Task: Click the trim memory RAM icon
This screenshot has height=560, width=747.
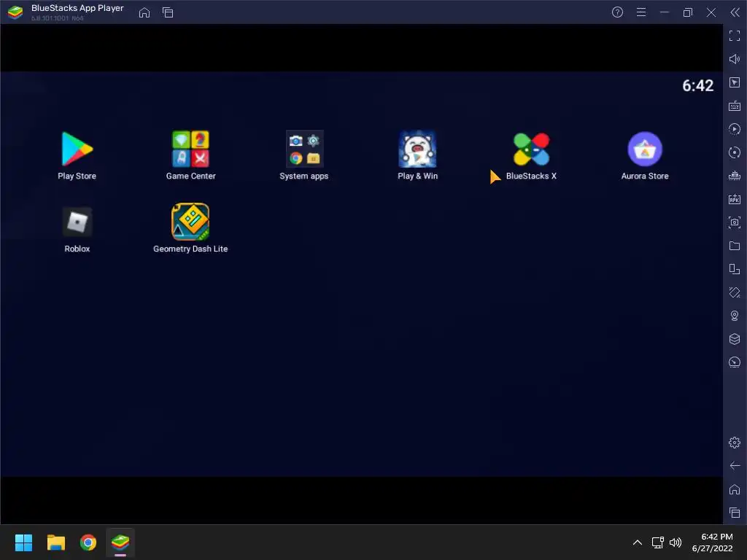Action: click(734, 176)
